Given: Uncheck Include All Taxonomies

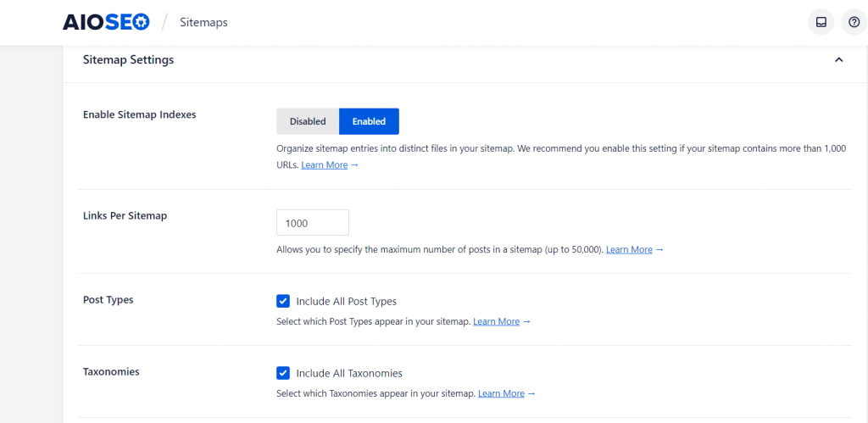Looking at the screenshot, I should [x=283, y=373].
